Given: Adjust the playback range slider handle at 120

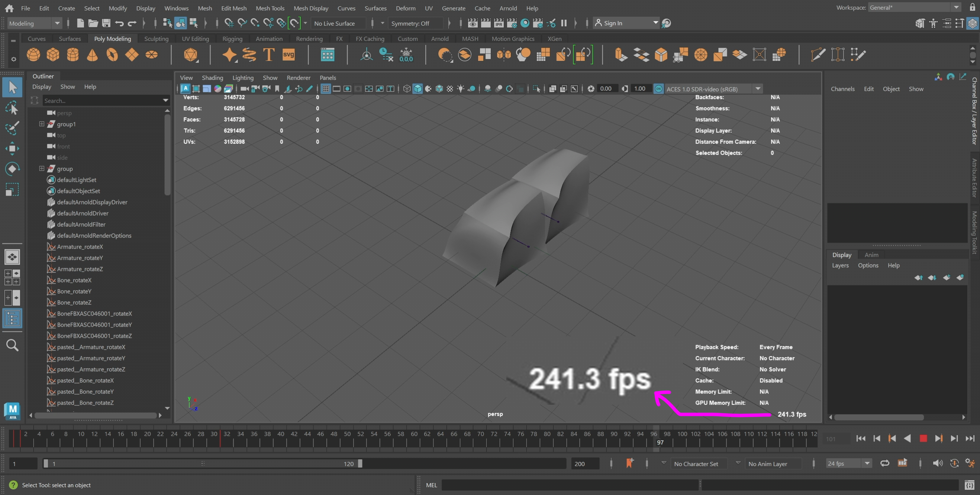Looking at the screenshot, I should (x=360, y=463).
